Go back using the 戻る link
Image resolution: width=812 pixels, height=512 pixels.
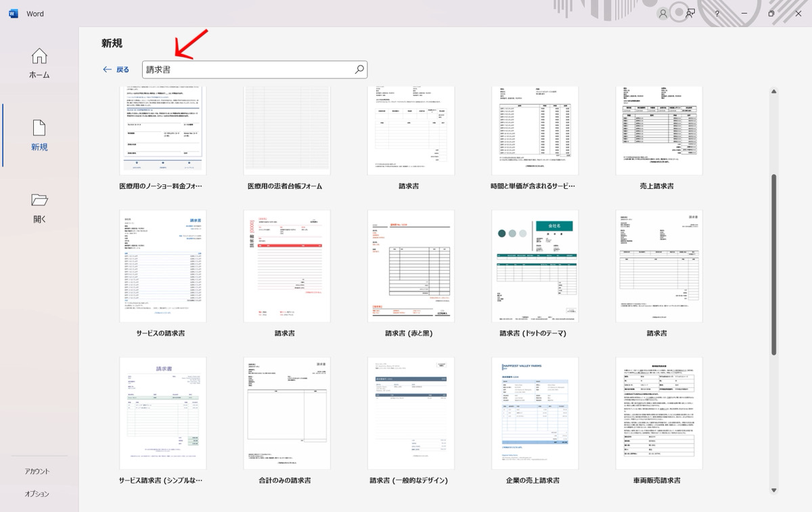(x=116, y=70)
